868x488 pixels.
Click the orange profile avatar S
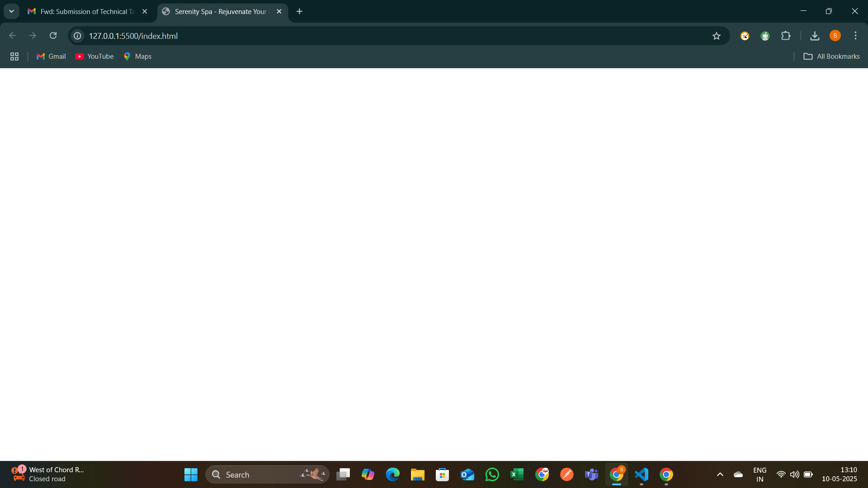coord(835,36)
